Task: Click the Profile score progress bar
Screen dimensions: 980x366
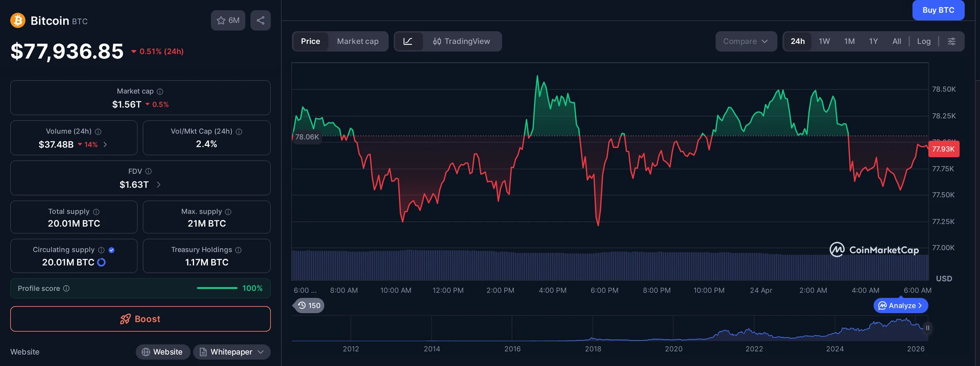Action: pyautogui.click(x=217, y=288)
